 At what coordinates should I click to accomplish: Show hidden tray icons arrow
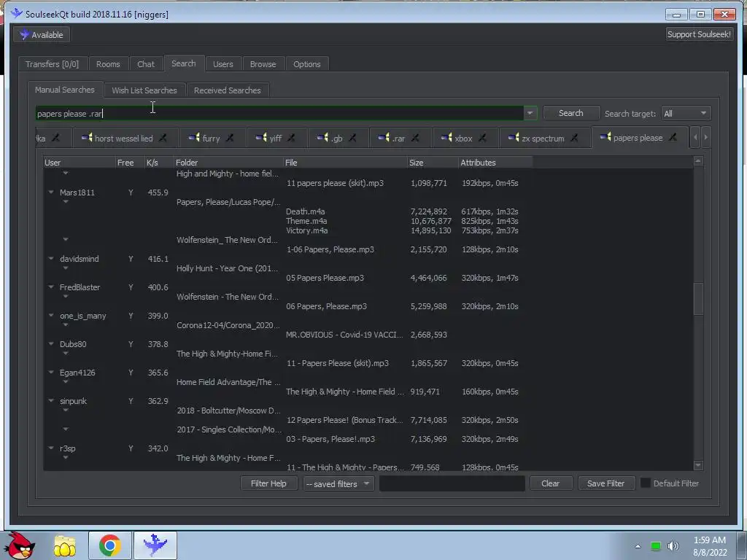(638, 546)
